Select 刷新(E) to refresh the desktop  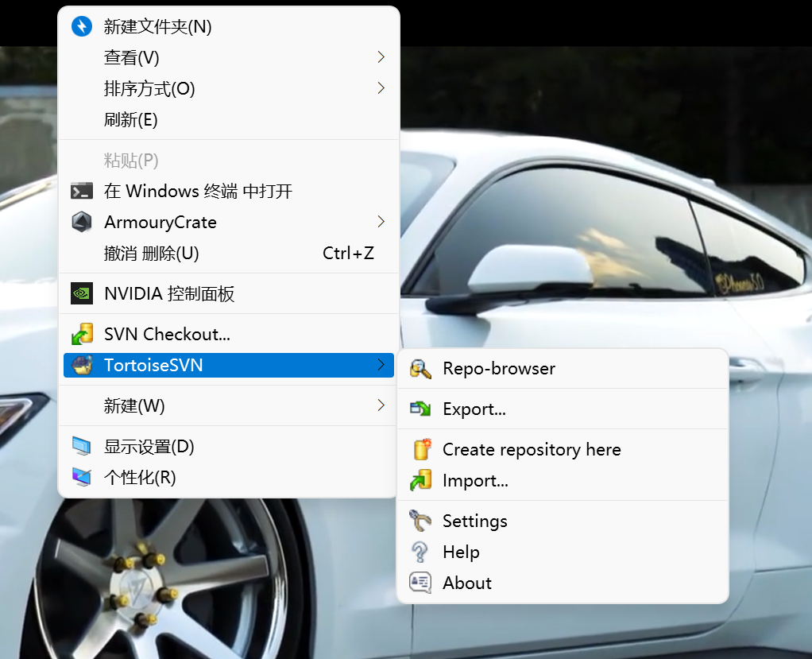pyautogui.click(x=229, y=120)
